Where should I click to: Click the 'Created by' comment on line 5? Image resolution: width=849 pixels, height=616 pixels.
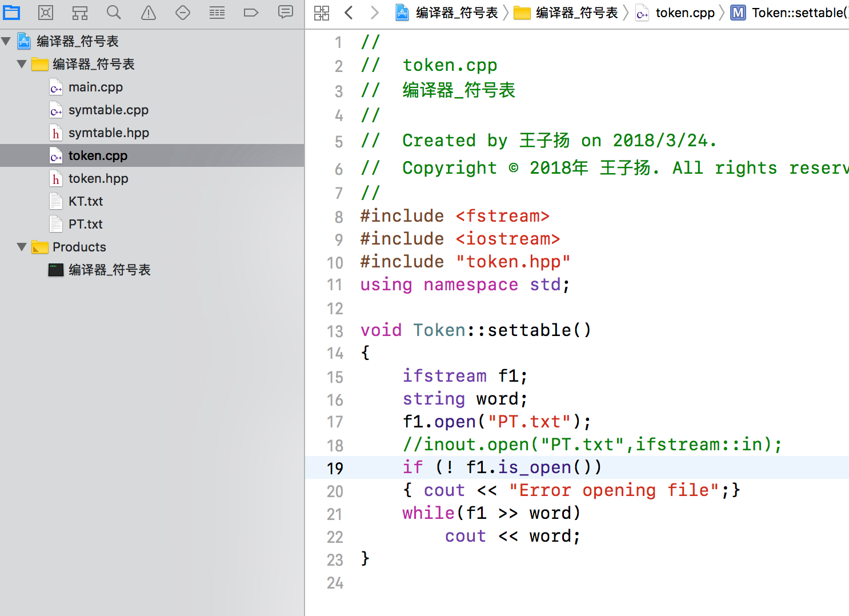point(539,141)
